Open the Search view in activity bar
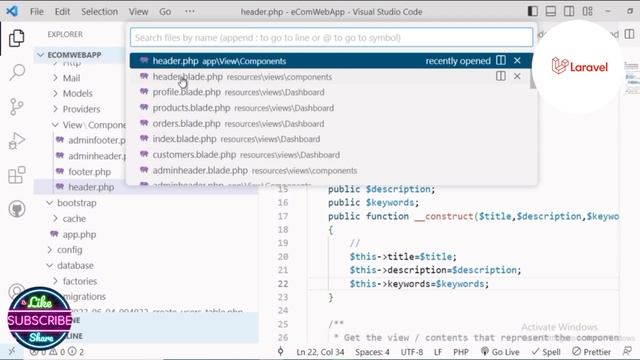The height and width of the screenshot is (360, 640). (x=17, y=72)
